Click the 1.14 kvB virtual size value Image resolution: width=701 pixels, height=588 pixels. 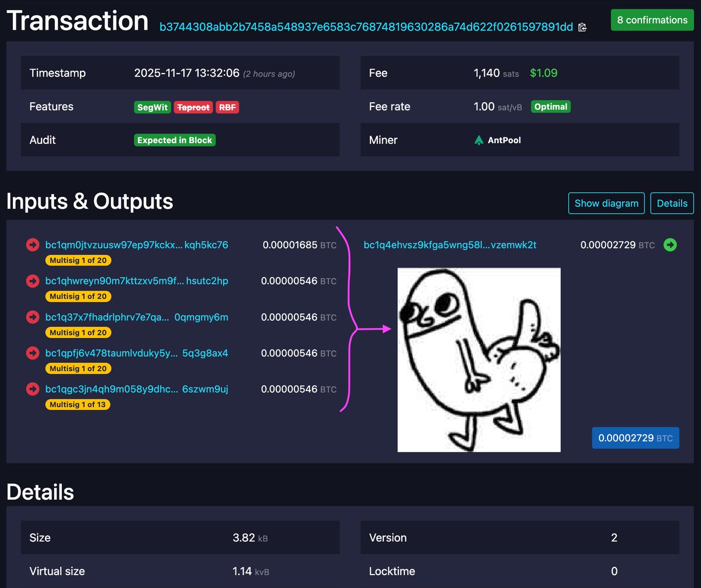pyautogui.click(x=251, y=571)
